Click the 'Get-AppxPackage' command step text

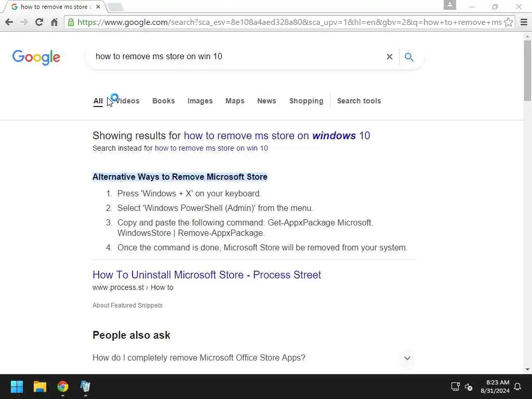coord(245,228)
